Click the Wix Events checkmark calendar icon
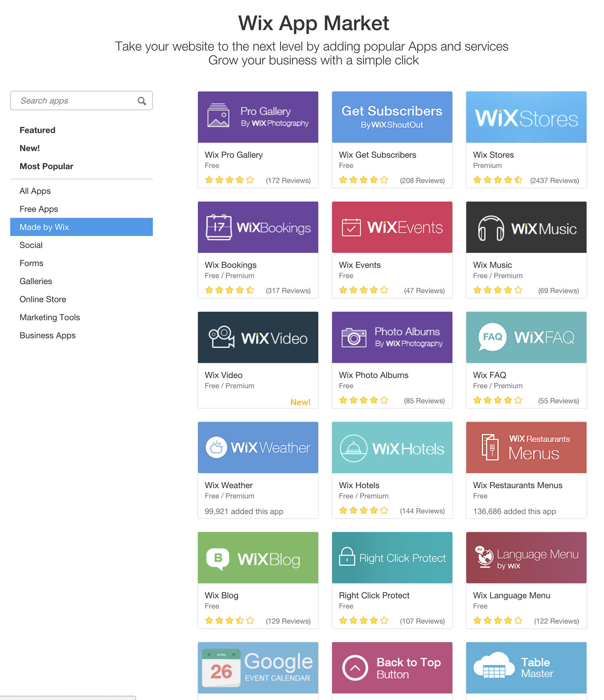The width and height of the screenshot is (604, 700). pyautogui.click(x=351, y=227)
